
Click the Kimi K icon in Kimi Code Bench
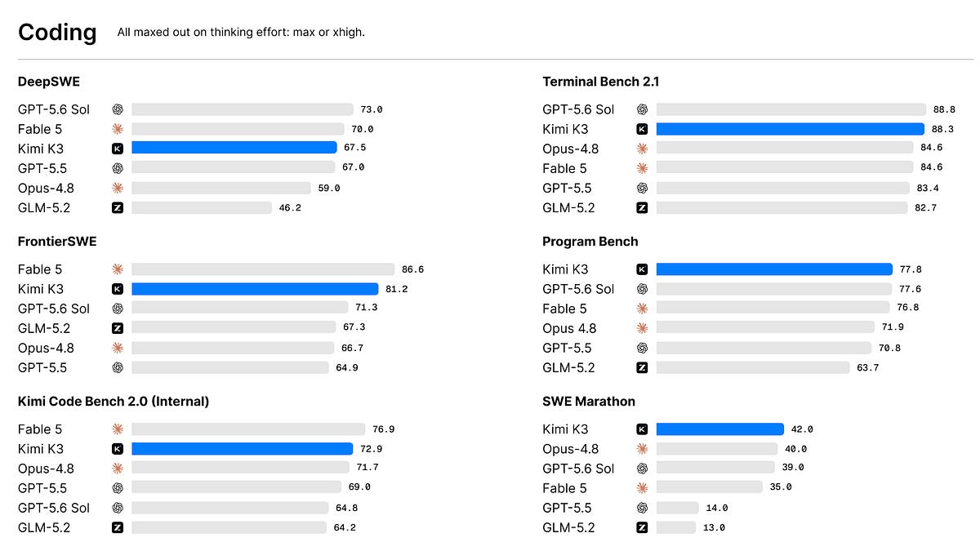click(x=118, y=449)
